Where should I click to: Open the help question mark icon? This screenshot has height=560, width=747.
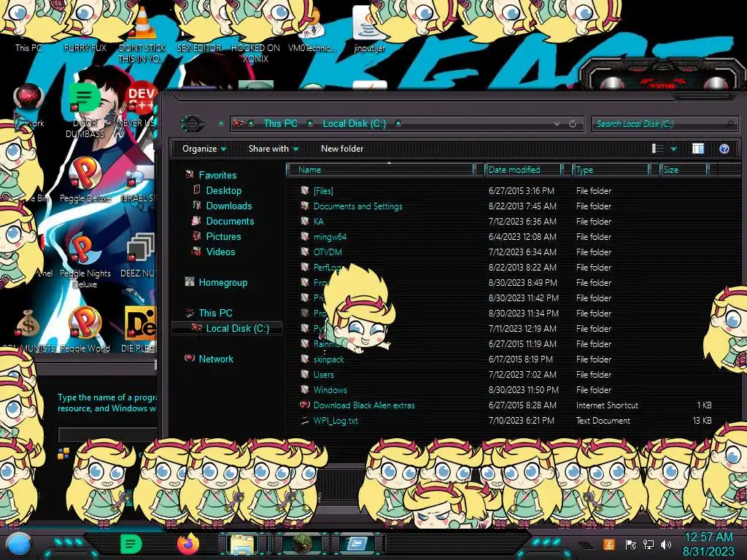click(x=724, y=149)
